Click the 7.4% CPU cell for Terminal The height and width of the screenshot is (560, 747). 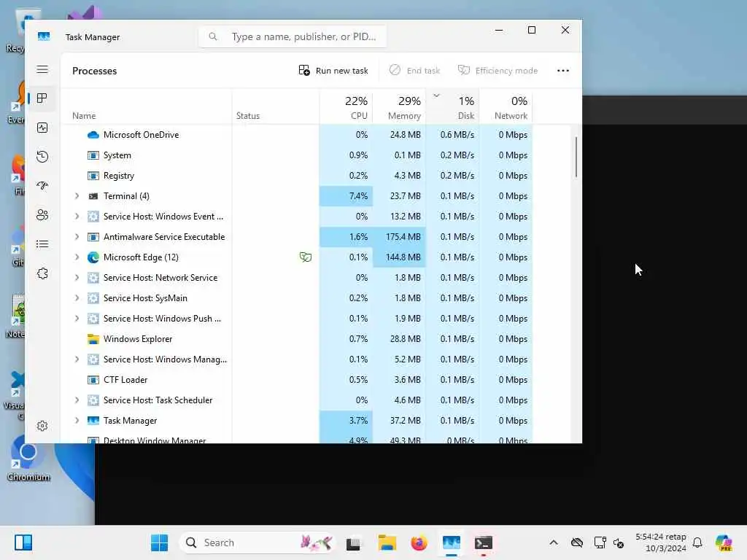[346, 196]
